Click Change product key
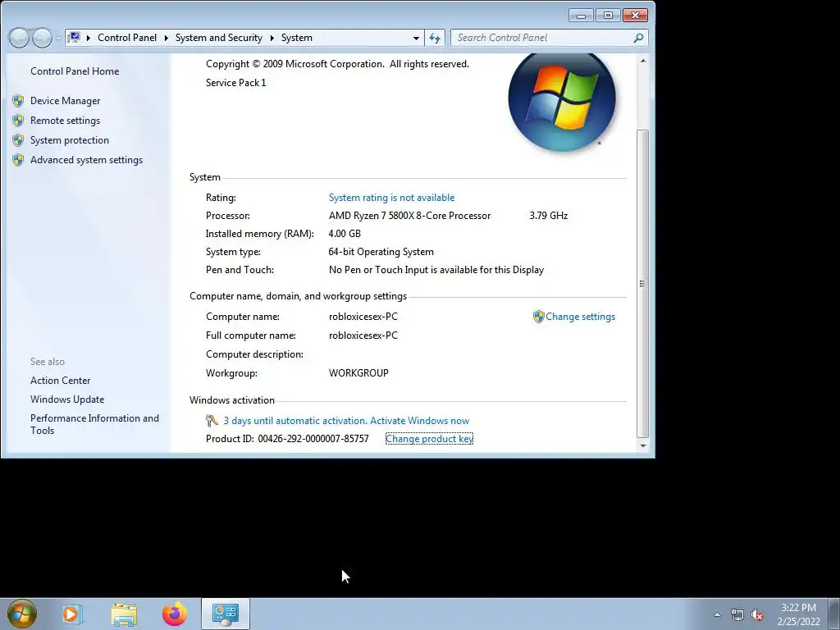Image resolution: width=840 pixels, height=630 pixels. pyautogui.click(x=429, y=439)
